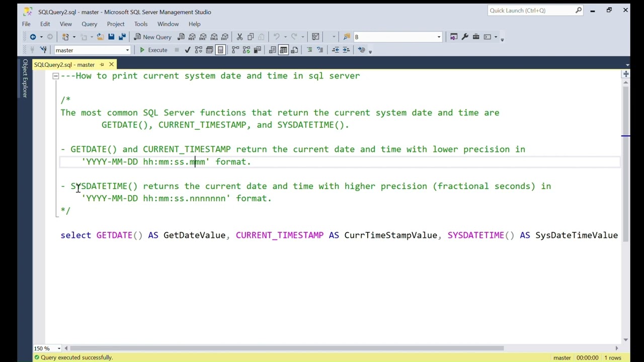
Task: Click the Activity Monitor icon
Action: pos(315,37)
